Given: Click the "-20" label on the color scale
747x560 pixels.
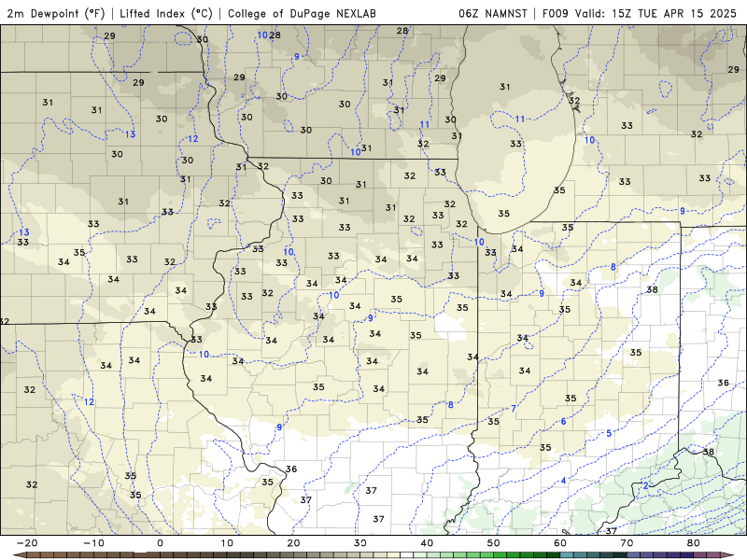Looking at the screenshot, I should (x=27, y=543).
